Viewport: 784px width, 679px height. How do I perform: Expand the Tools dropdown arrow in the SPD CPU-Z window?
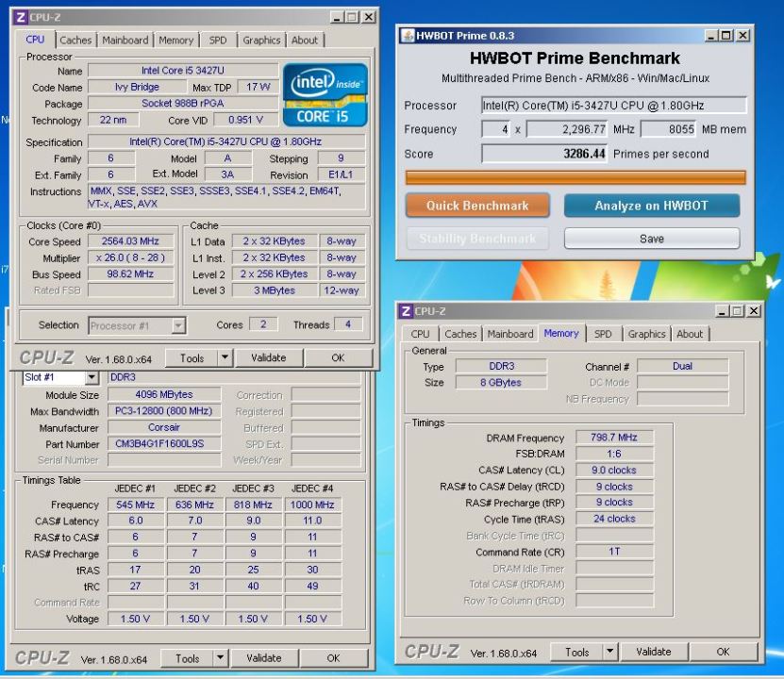[x=221, y=658]
